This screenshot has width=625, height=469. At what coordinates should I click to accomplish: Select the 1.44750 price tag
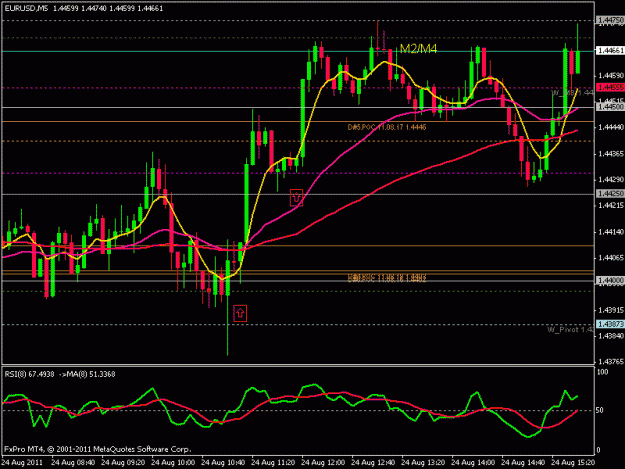coord(610,20)
